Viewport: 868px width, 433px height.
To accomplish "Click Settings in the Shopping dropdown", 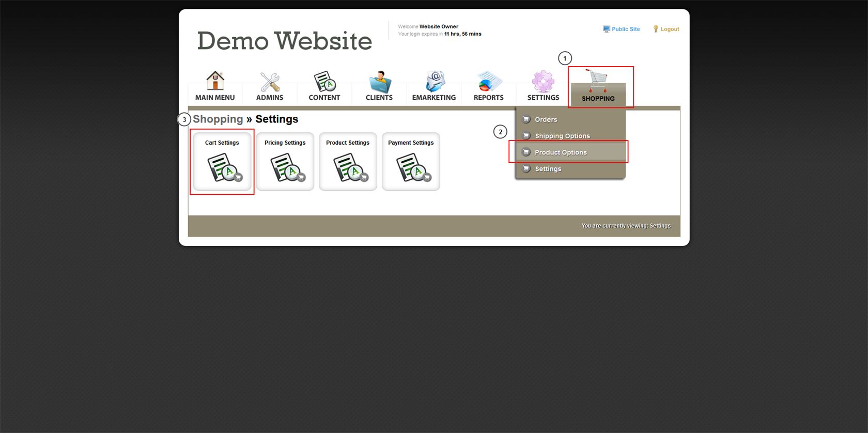I will (548, 169).
